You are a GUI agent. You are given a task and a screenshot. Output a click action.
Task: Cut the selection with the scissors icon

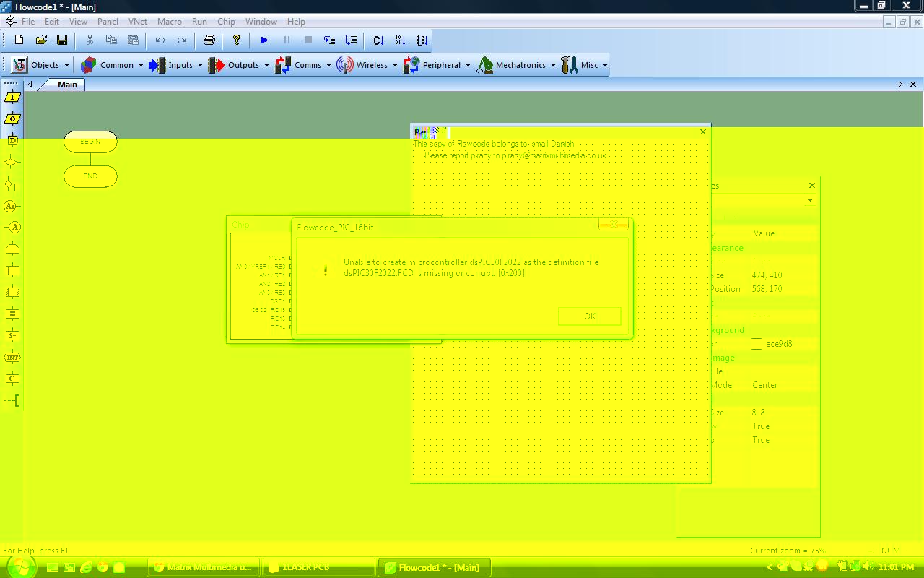coord(90,40)
